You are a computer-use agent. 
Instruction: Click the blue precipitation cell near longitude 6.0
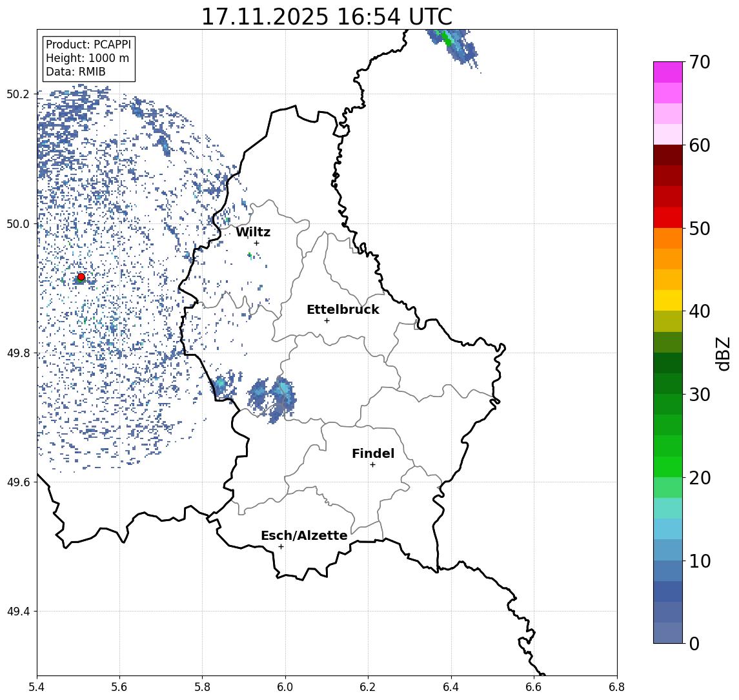tap(282, 398)
